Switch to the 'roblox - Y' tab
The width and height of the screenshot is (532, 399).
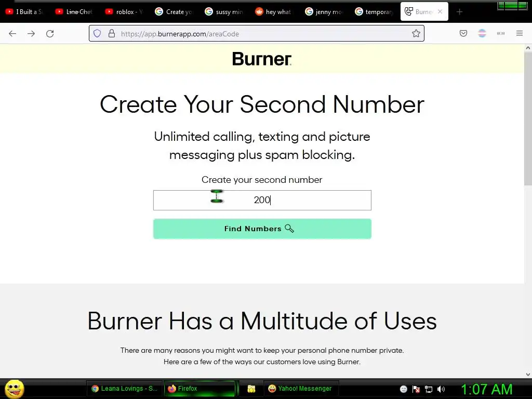click(124, 12)
